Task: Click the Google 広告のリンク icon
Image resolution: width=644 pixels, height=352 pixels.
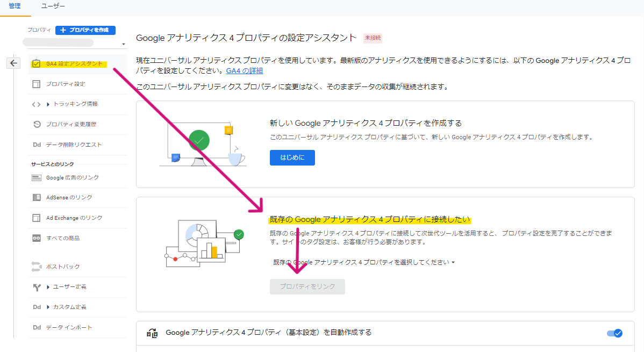Action: [37, 178]
